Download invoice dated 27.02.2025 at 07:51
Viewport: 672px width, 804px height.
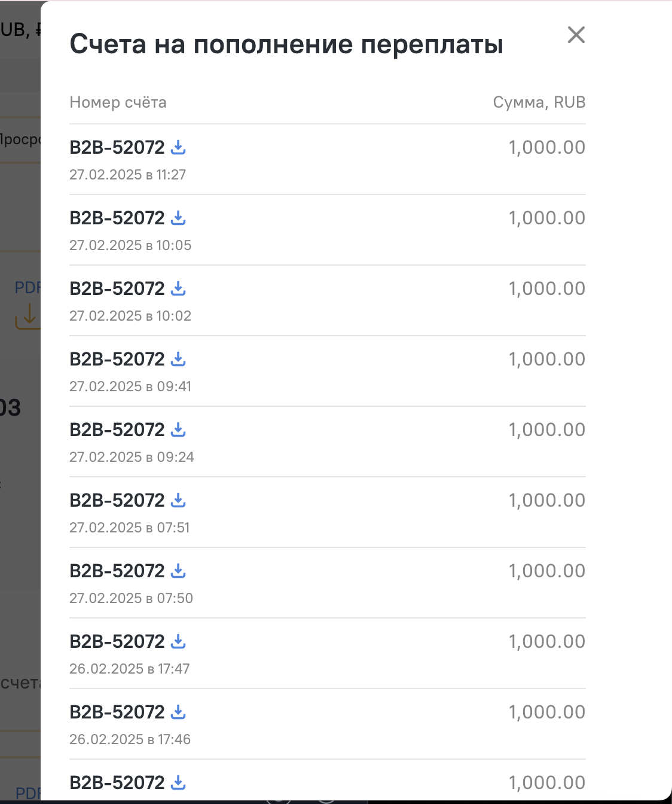point(178,500)
